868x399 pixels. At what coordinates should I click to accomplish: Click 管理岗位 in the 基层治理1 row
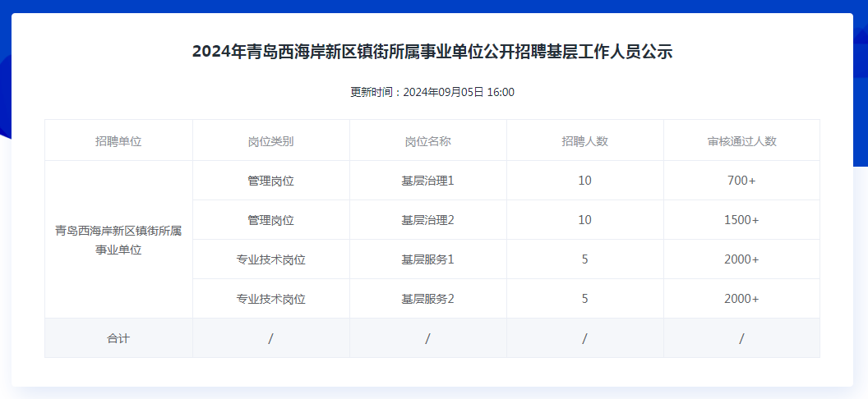[x=271, y=181]
